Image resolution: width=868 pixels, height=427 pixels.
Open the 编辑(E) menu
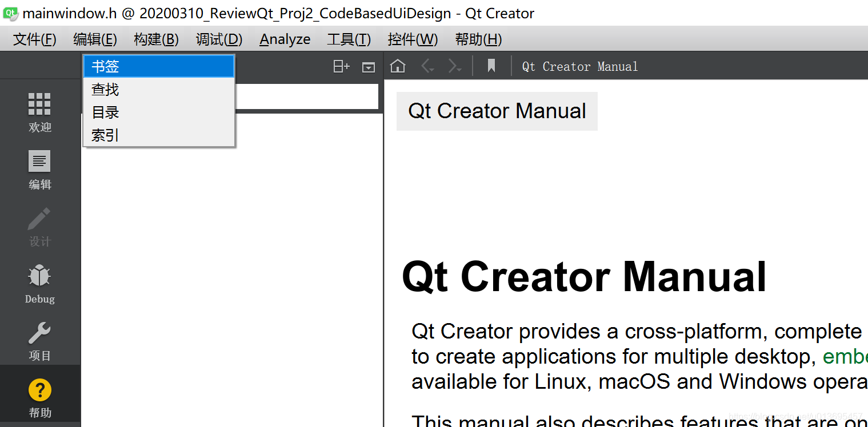point(95,39)
